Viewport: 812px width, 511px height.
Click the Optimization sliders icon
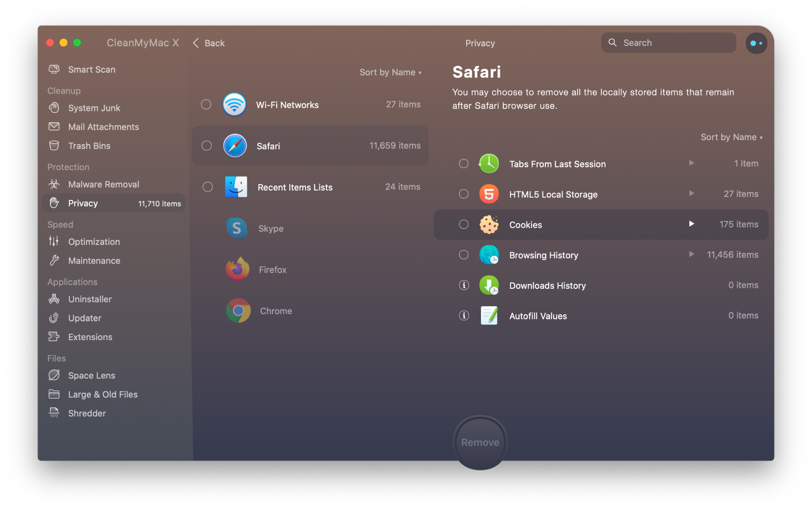(54, 241)
